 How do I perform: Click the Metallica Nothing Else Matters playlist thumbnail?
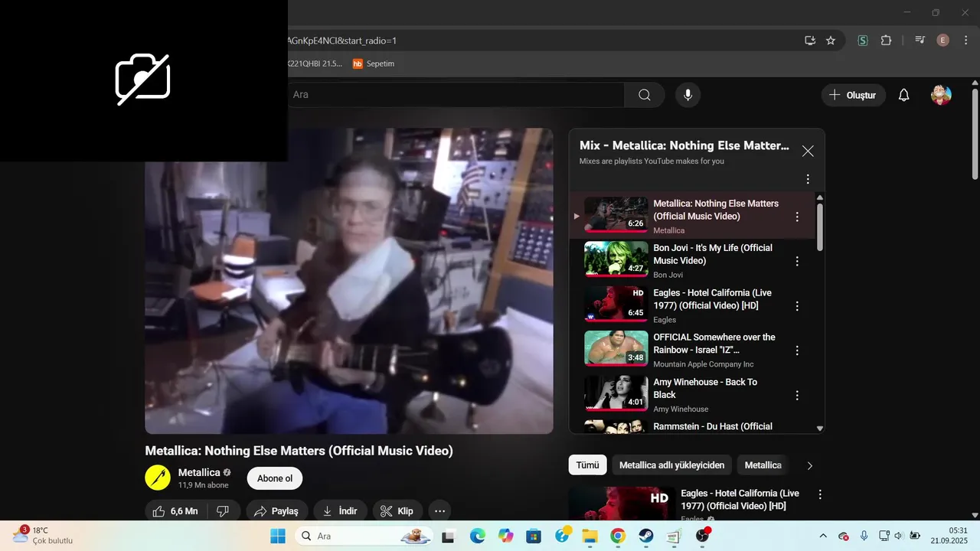pos(616,214)
